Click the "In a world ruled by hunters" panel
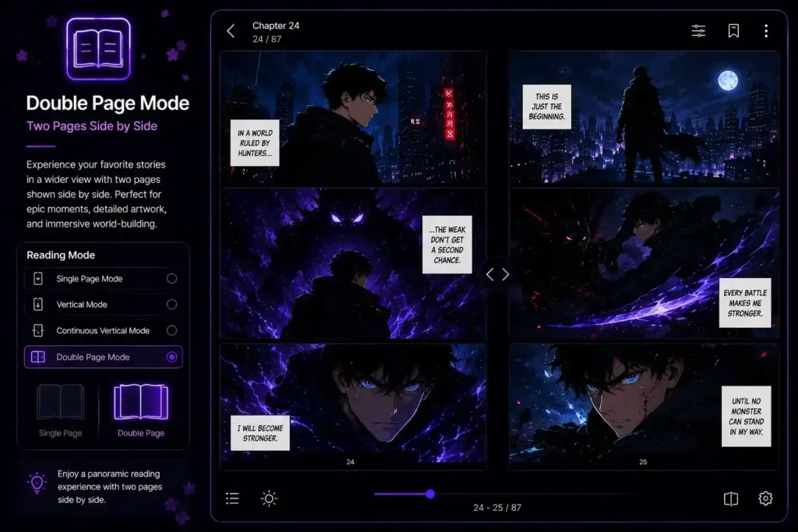Viewport: 798px width, 532px height. coord(353,119)
